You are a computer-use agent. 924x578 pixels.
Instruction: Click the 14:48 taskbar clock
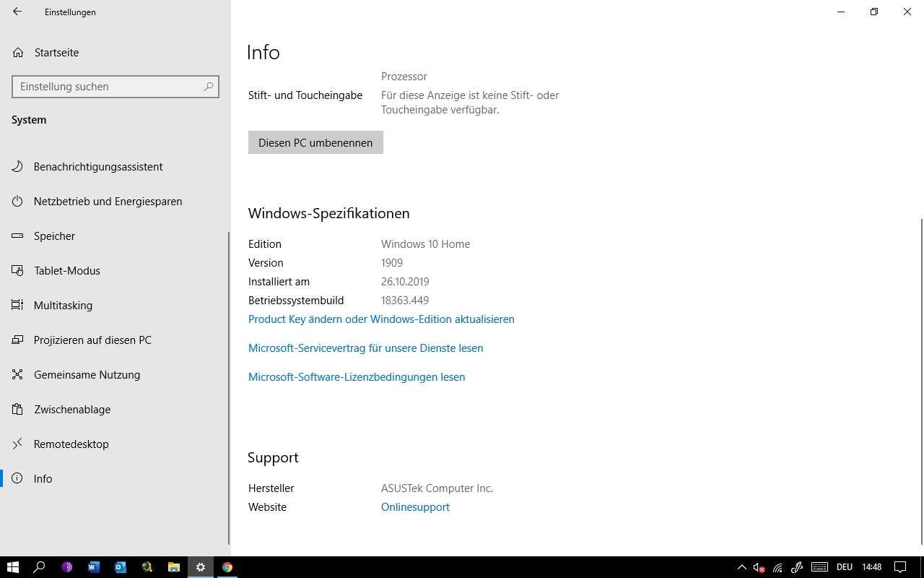[x=872, y=567]
